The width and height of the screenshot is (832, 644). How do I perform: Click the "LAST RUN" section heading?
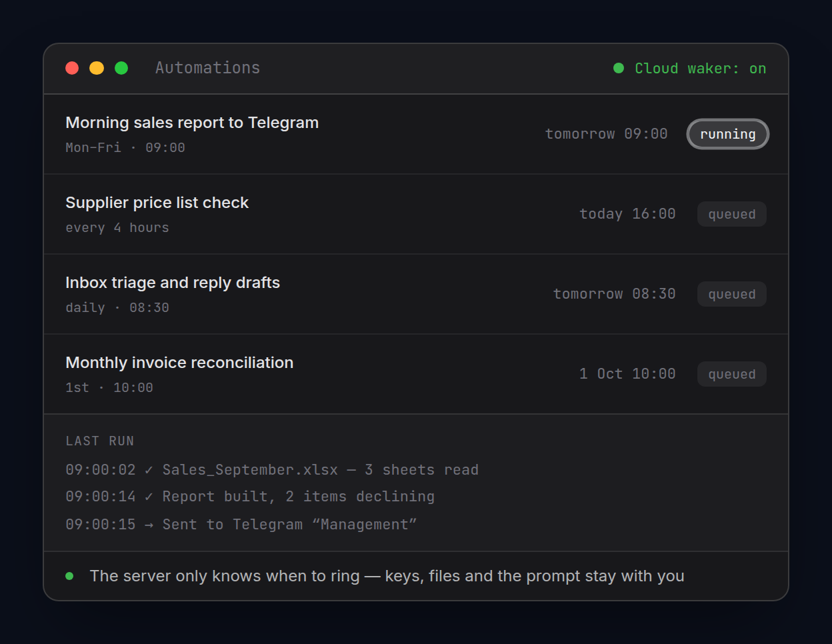click(100, 441)
